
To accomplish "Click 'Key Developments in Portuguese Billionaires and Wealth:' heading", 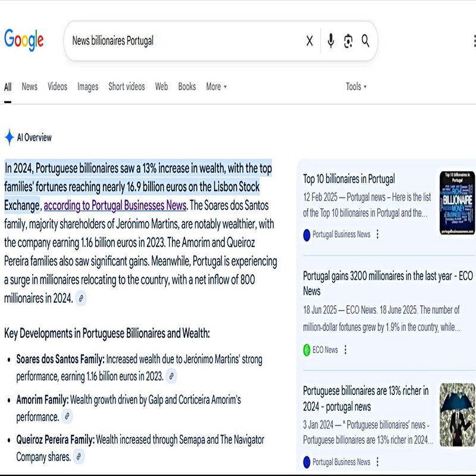I will pos(107,333).
